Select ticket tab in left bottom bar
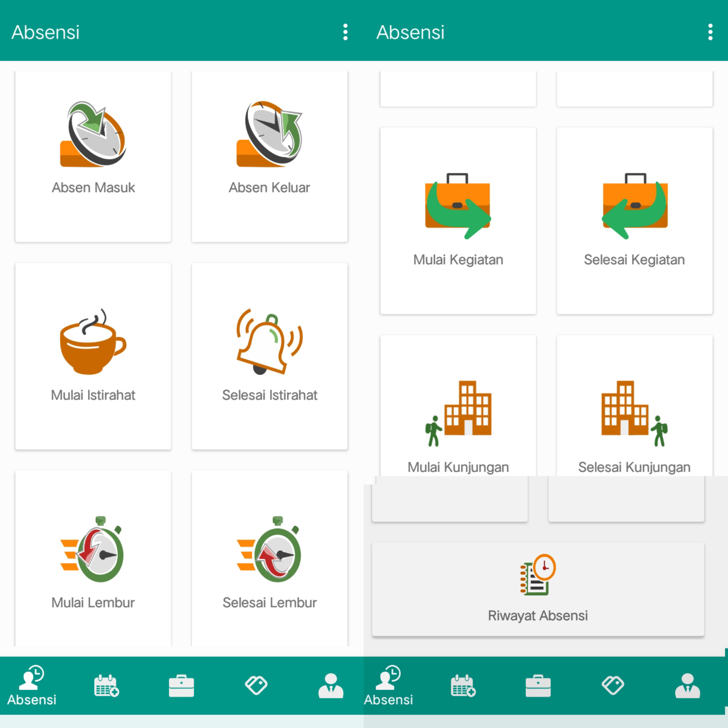Viewport: 728px width, 728px height. (256, 686)
